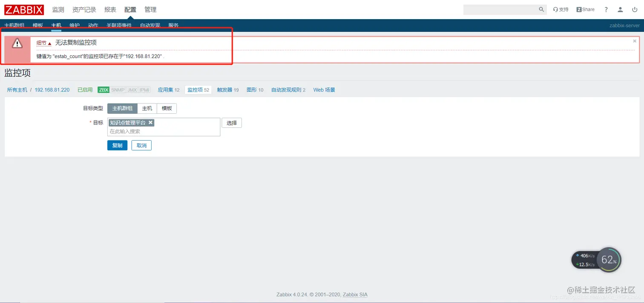This screenshot has height=303, width=644.
Task: Open 触发器 19 tab
Action: 228,90
